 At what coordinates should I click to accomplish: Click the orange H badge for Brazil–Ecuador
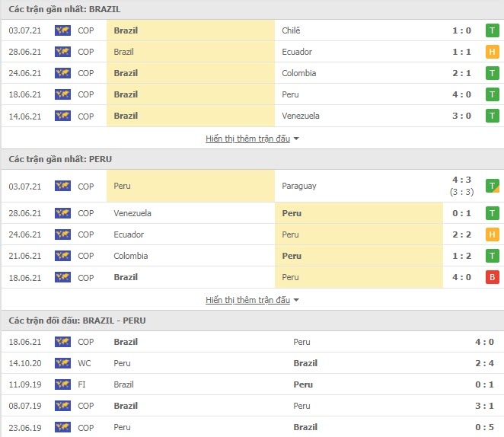click(x=492, y=52)
